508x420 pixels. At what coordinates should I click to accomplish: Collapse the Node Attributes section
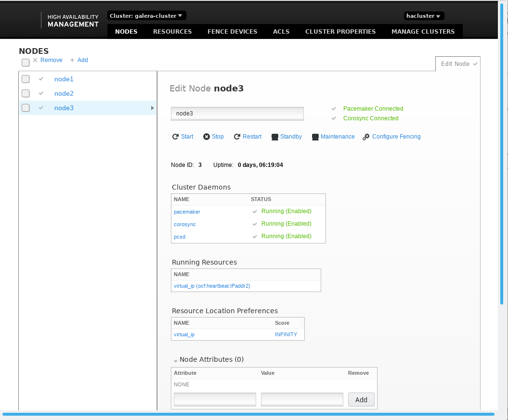(x=176, y=361)
